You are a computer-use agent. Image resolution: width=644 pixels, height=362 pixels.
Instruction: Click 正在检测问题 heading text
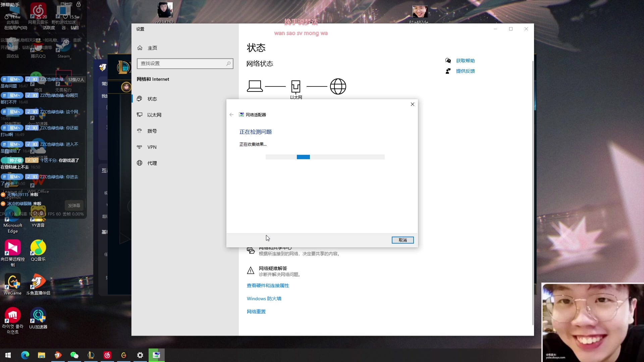pyautogui.click(x=255, y=132)
